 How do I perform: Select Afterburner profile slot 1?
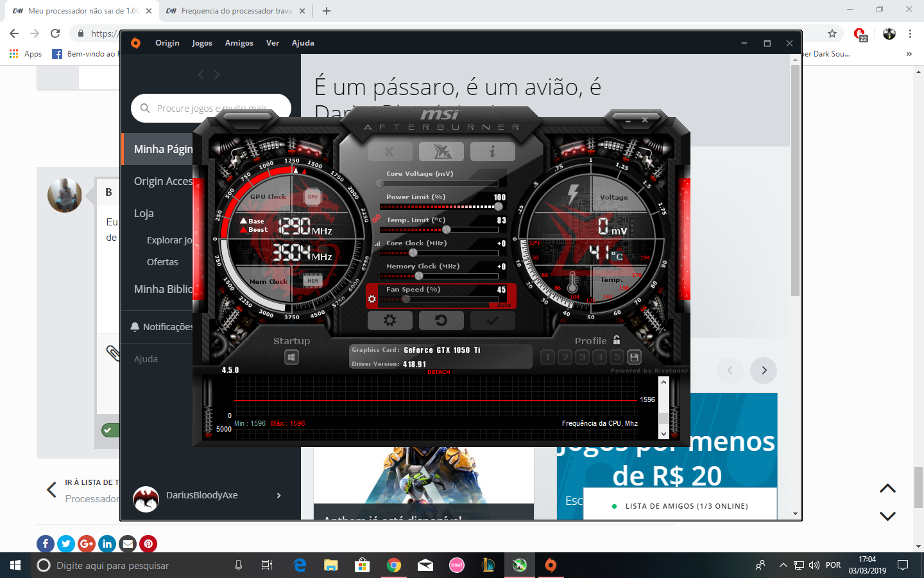547,357
